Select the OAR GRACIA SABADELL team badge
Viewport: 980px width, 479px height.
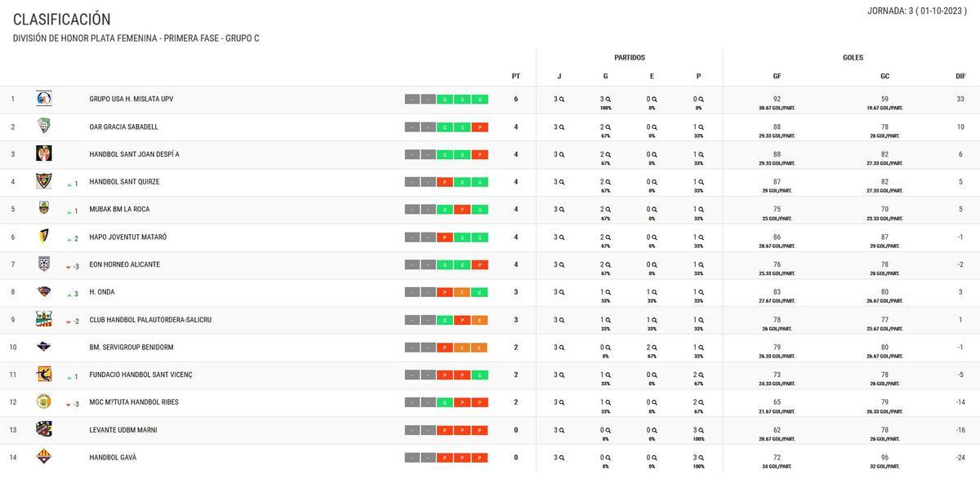click(x=44, y=126)
